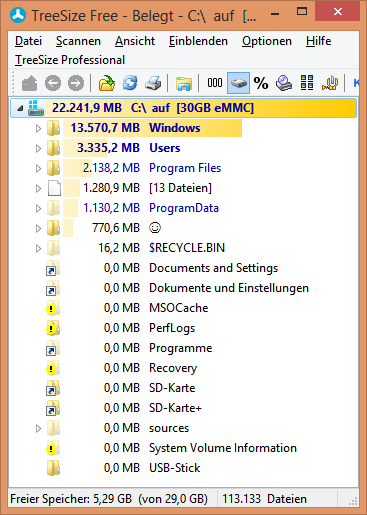The height and width of the screenshot is (515, 367).
Task: Maximize the TreeSize Free window
Action: tap(302, 12)
